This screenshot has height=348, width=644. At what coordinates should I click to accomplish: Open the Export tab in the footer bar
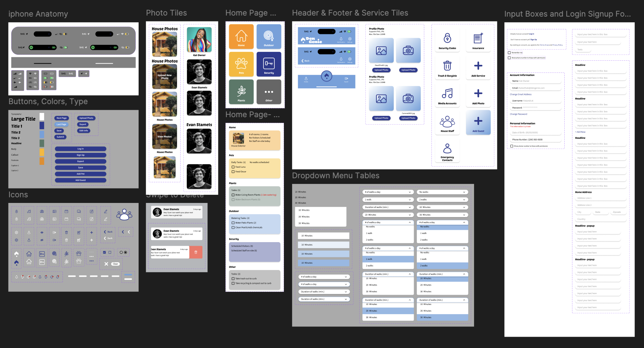(346, 79)
